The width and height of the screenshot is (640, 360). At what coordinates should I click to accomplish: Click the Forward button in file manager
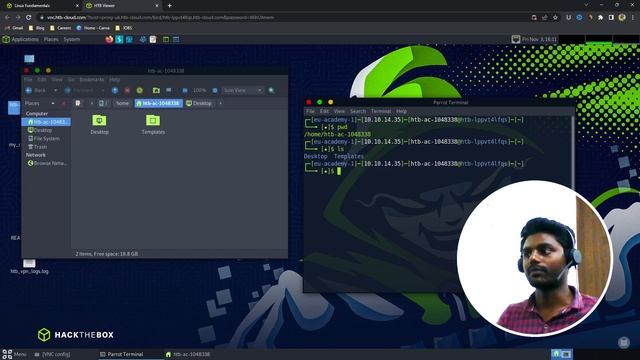(80, 90)
